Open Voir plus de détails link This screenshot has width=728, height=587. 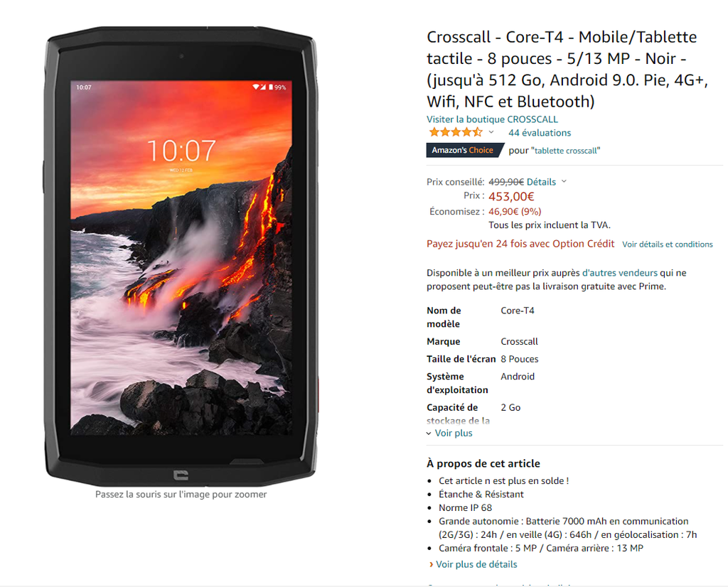pos(476,564)
